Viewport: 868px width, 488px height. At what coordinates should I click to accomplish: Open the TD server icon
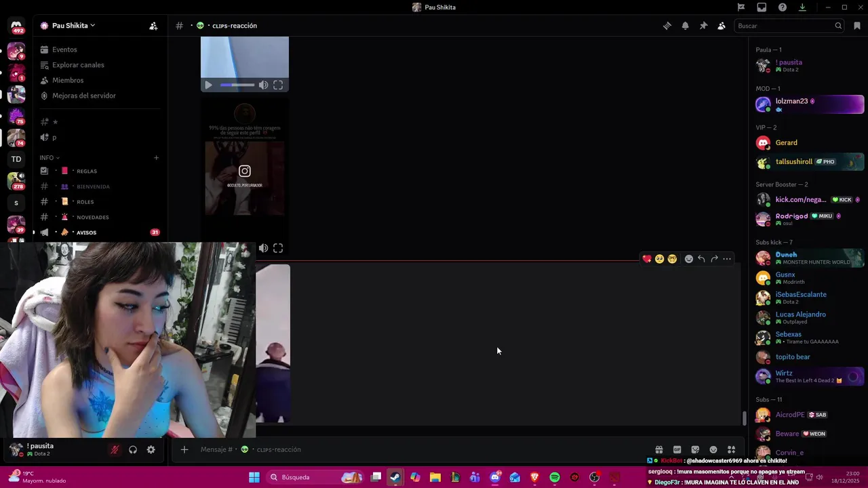click(16, 159)
